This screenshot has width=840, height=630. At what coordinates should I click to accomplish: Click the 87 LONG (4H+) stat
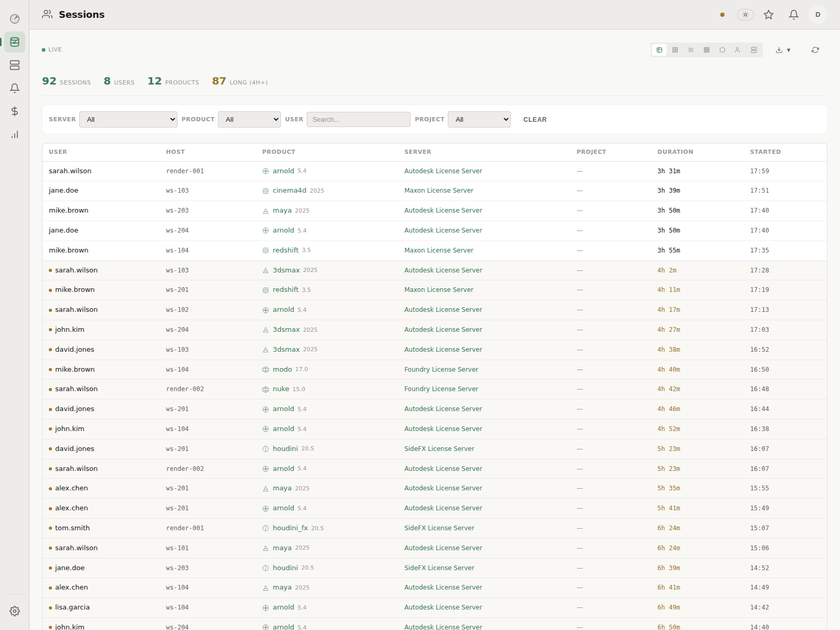[x=240, y=81]
